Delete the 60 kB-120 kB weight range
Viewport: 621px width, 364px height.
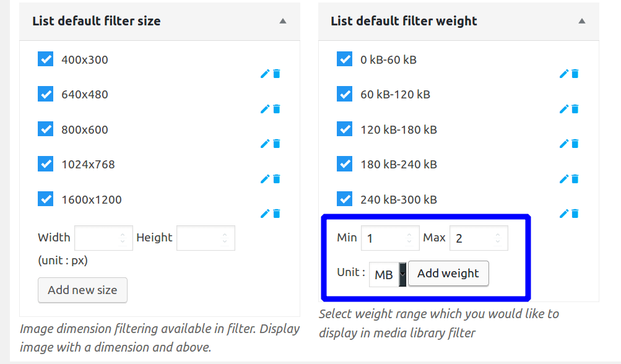[576, 108]
